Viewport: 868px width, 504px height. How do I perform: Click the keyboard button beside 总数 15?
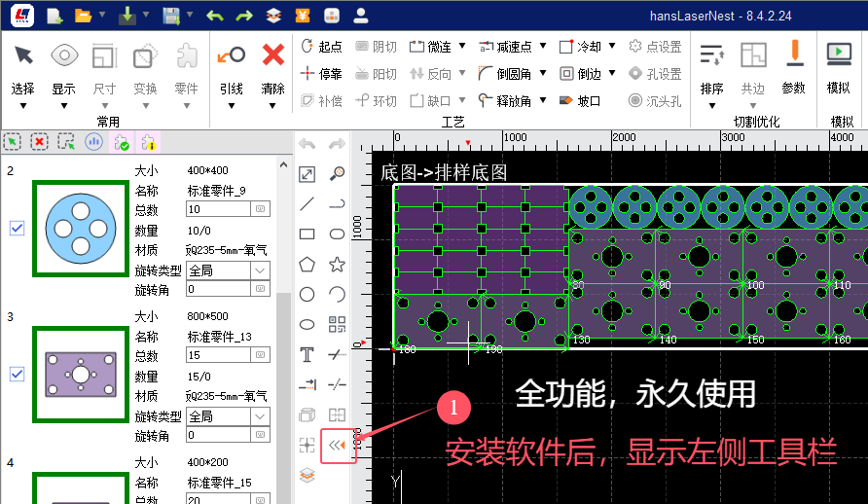tap(260, 355)
